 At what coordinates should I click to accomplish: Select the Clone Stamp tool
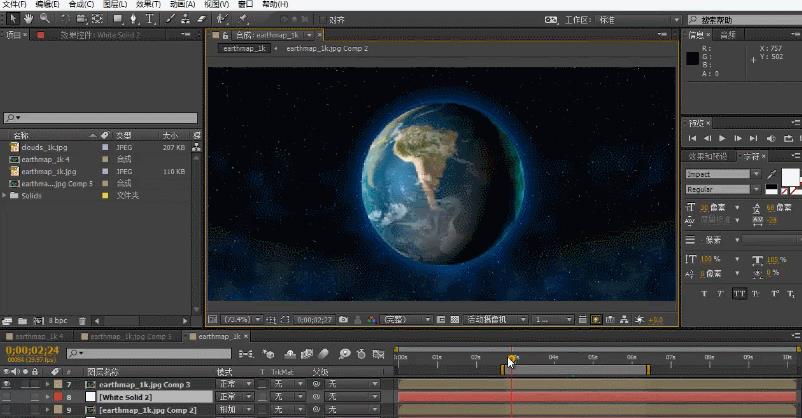pyautogui.click(x=186, y=19)
